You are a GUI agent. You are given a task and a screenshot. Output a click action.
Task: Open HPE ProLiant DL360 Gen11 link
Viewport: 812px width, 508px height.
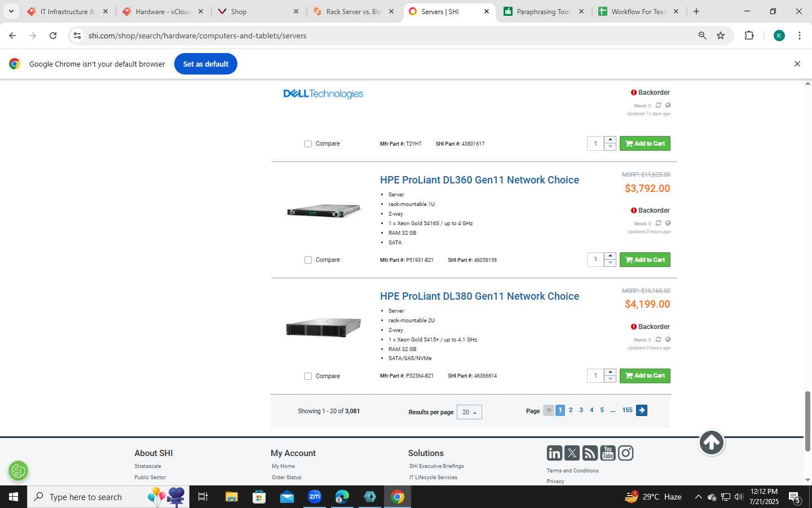click(479, 180)
